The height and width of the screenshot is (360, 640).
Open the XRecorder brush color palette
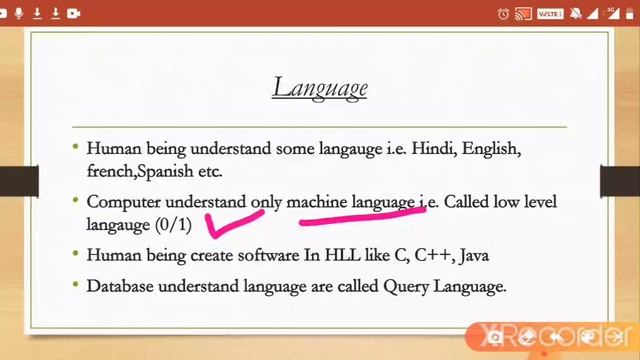point(588,337)
